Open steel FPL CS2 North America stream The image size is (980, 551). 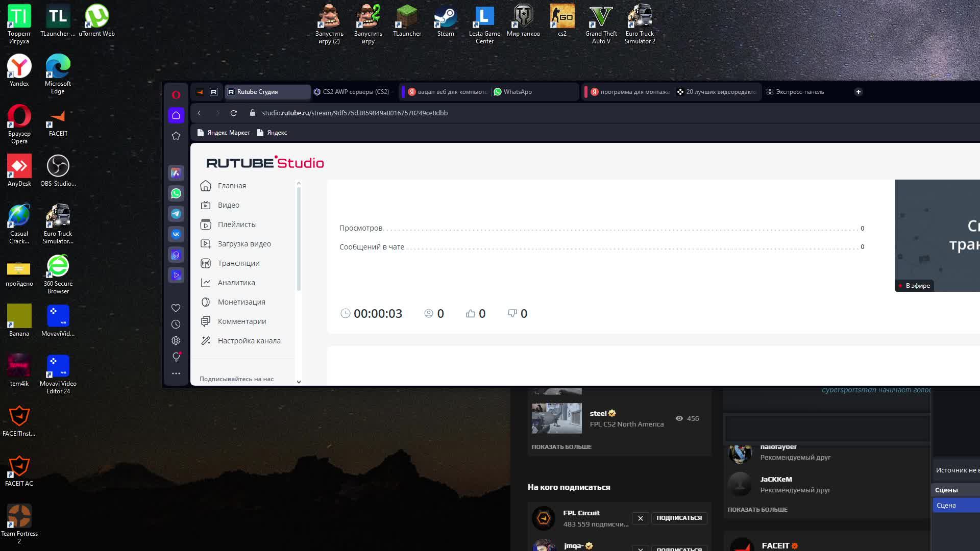[619, 418]
